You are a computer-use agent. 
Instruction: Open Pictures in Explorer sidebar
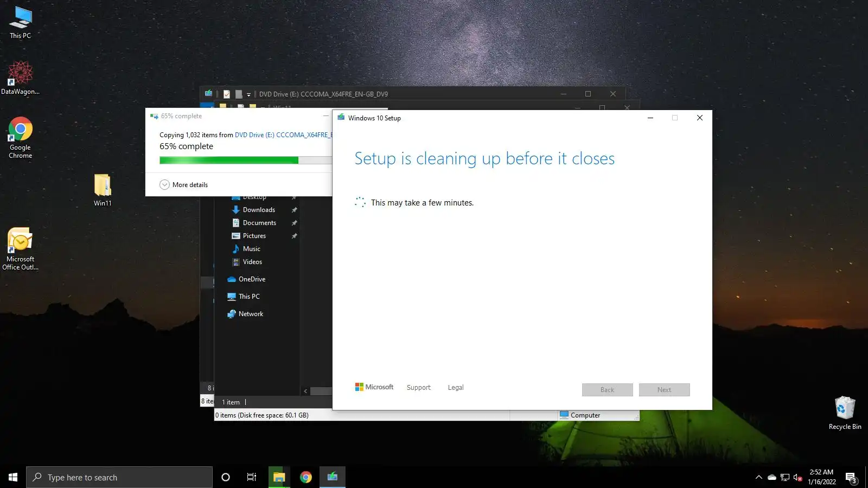coord(254,236)
